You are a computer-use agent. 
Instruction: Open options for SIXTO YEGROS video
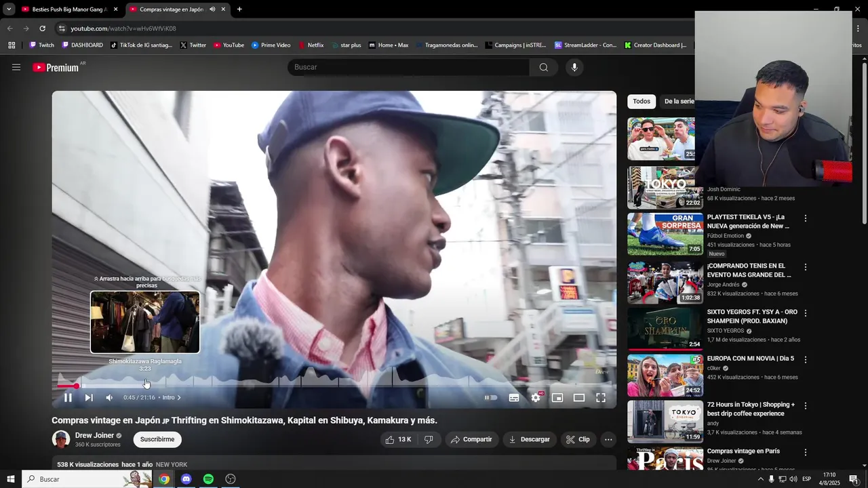click(806, 313)
